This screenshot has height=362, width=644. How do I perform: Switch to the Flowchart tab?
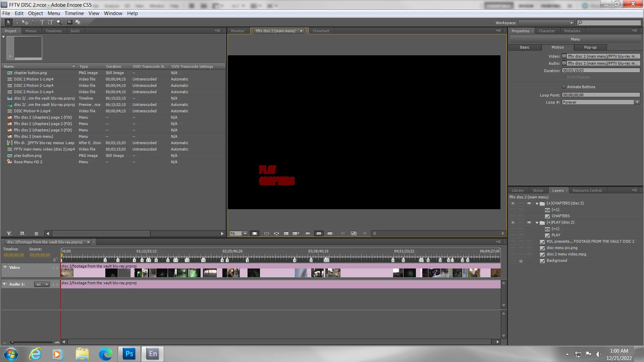coord(321,31)
